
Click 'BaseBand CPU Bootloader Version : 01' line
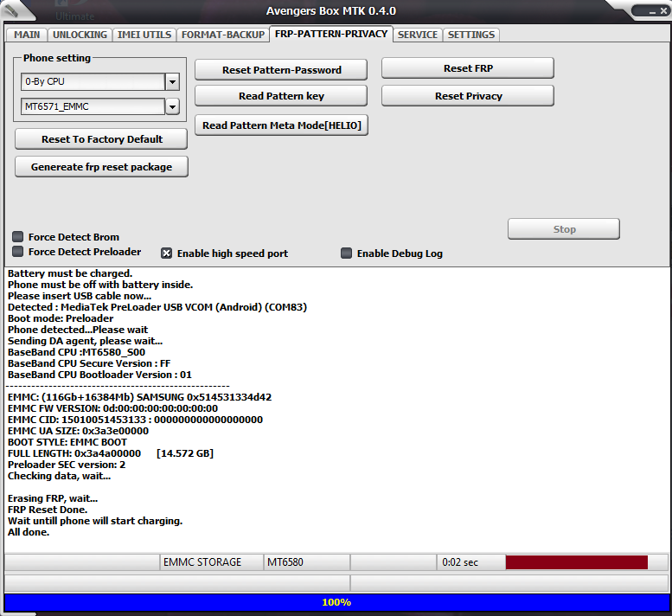click(x=99, y=375)
